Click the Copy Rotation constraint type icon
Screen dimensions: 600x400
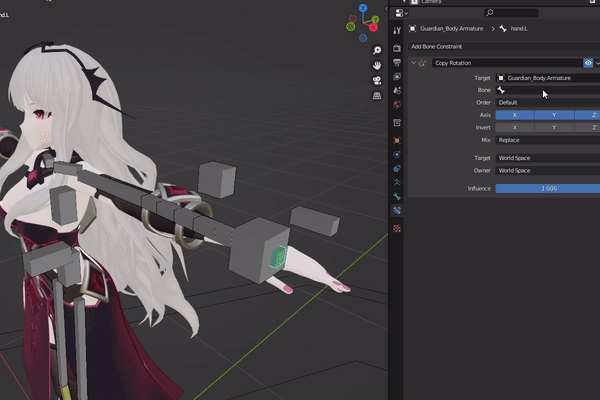[x=422, y=63]
